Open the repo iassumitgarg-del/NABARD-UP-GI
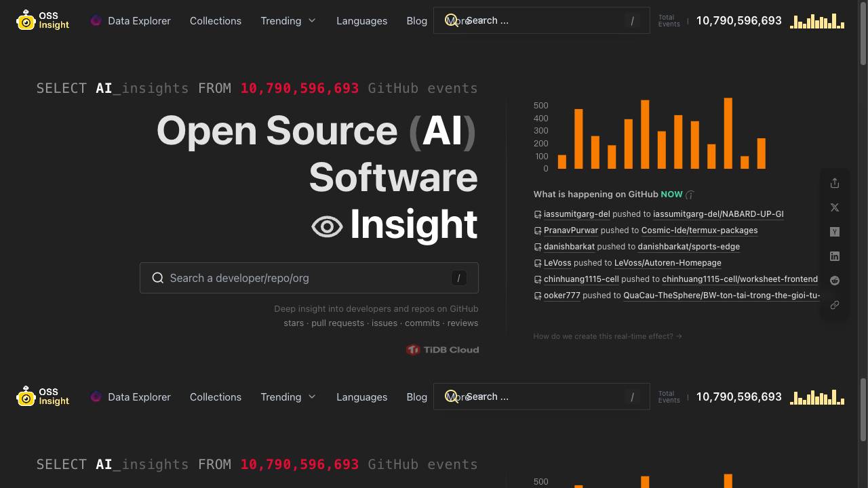Screen dimensions: 868x488 (x=718, y=214)
